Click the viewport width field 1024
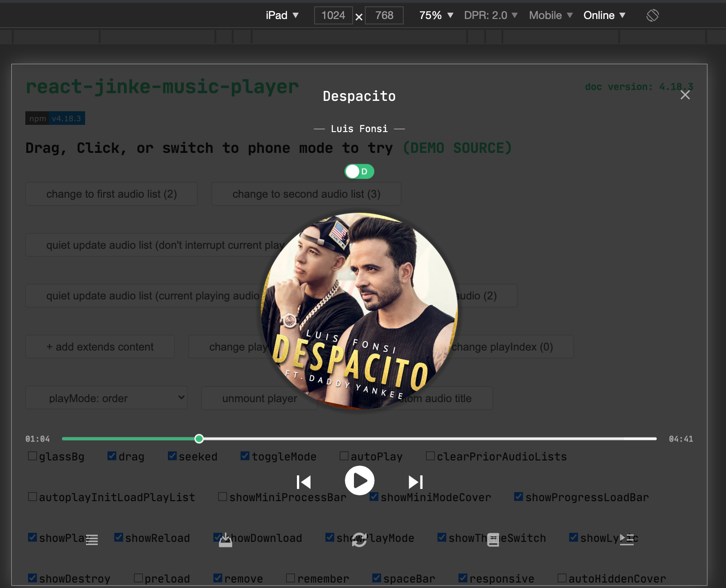The image size is (726, 588). pos(334,15)
